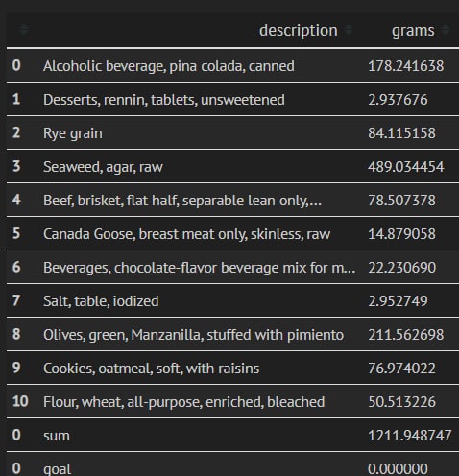Click the sum value 1211.948747
The height and width of the screenshot is (476, 459).
[409, 436]
